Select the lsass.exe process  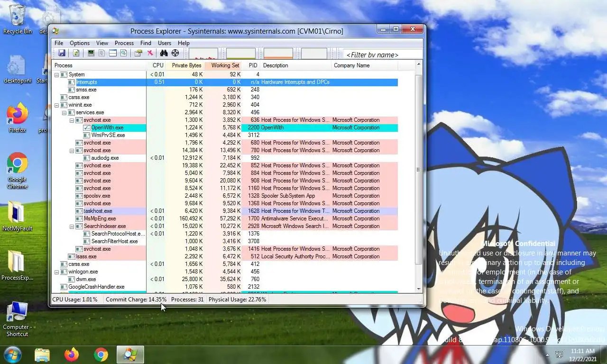[x=225, y=256]
